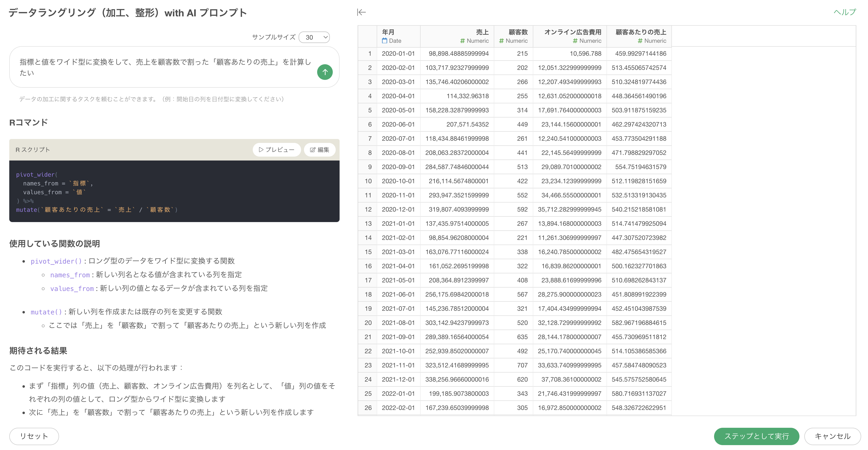Click the Numeric hash icon under 顧客数
The width and height of the screenshot is (868, 450).
point(501,41)
